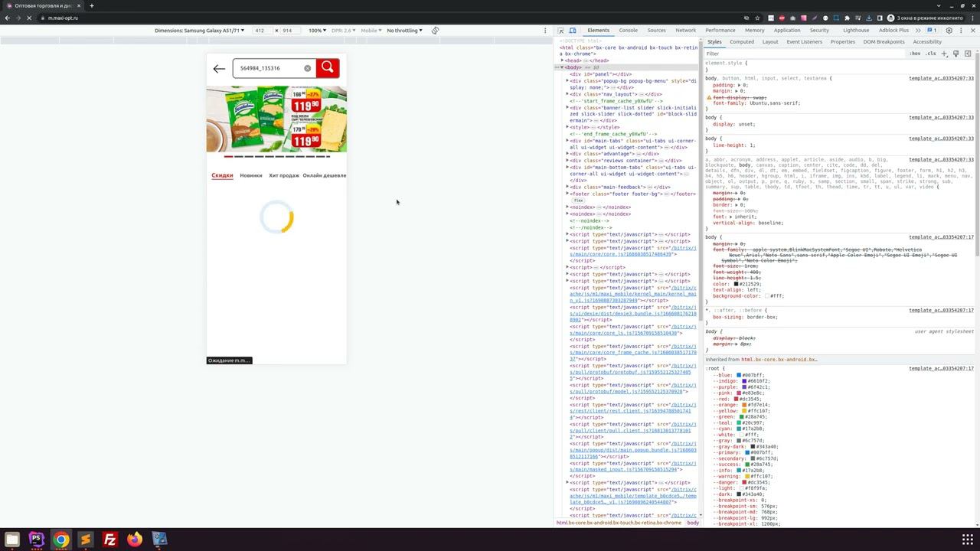This screenshot has width=980, height=551.
Task: Launch FileZilla from the taskbar
Action: tap(110, 540)
